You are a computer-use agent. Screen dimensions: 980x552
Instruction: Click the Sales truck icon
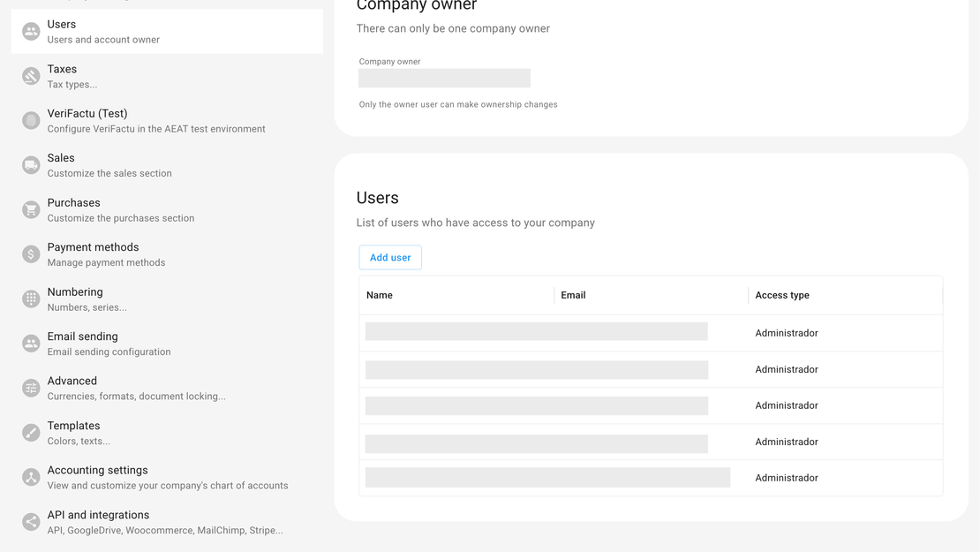[31, 165]
